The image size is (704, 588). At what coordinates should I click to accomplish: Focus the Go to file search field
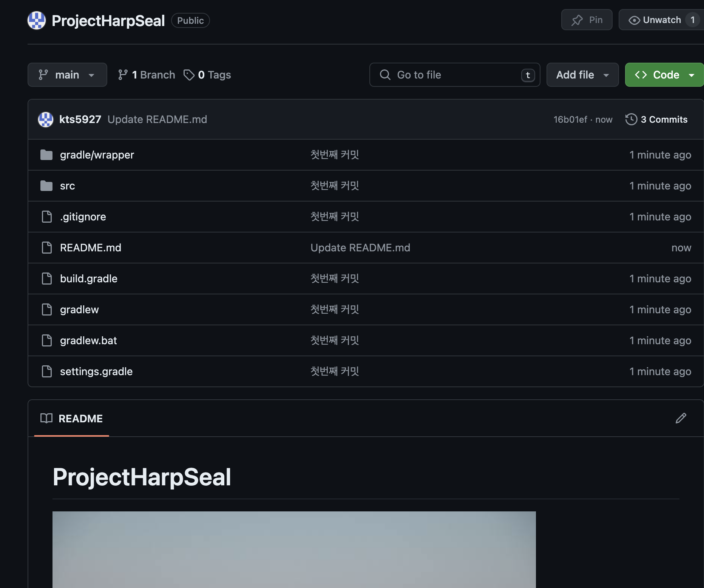(x=455, y=75)
